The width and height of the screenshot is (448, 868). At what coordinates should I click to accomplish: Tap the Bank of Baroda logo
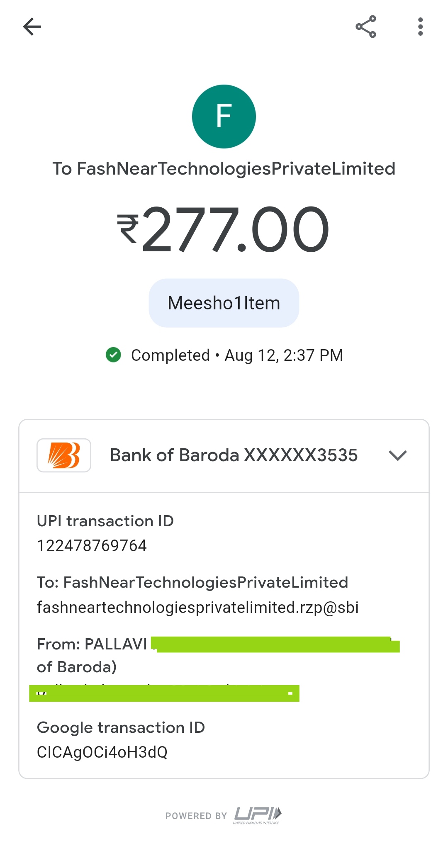pos(64,455)
